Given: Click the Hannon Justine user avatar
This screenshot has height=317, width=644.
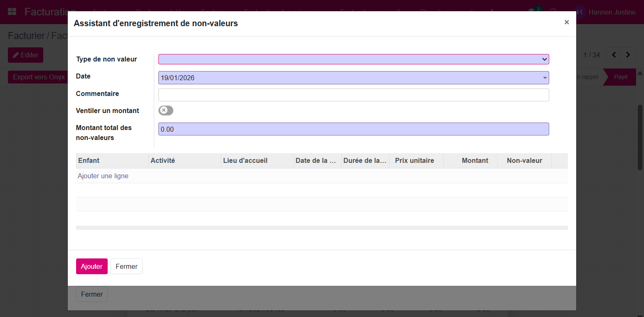Looking at the screenshot, I should tap(580, 12).
